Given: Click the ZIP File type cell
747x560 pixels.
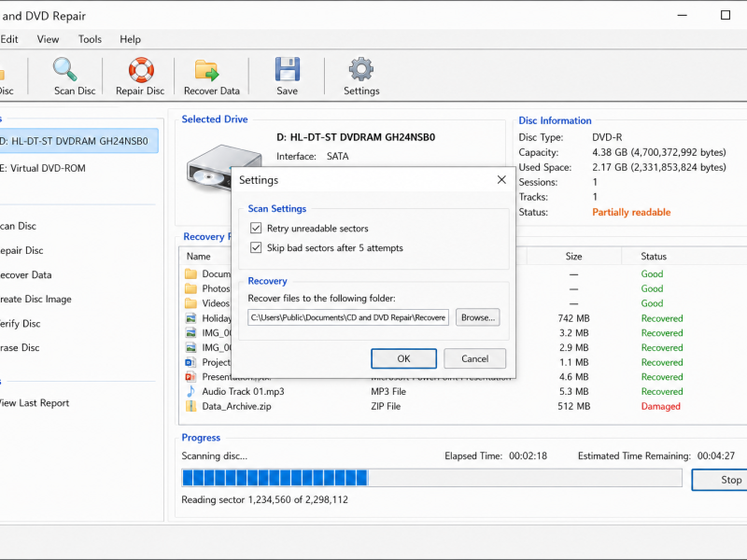Looking at the screenshot, I should (386, 406).
